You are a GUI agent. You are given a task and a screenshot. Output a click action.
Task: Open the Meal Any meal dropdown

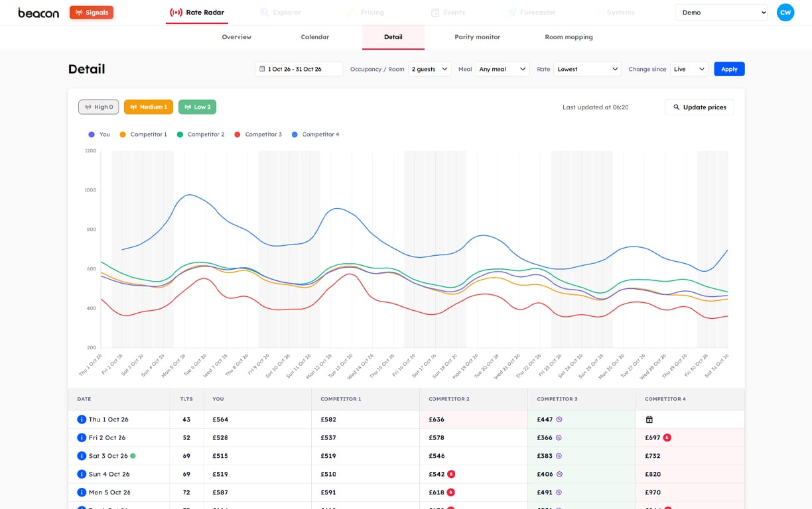pyautogui.click(x=502, y=69)
